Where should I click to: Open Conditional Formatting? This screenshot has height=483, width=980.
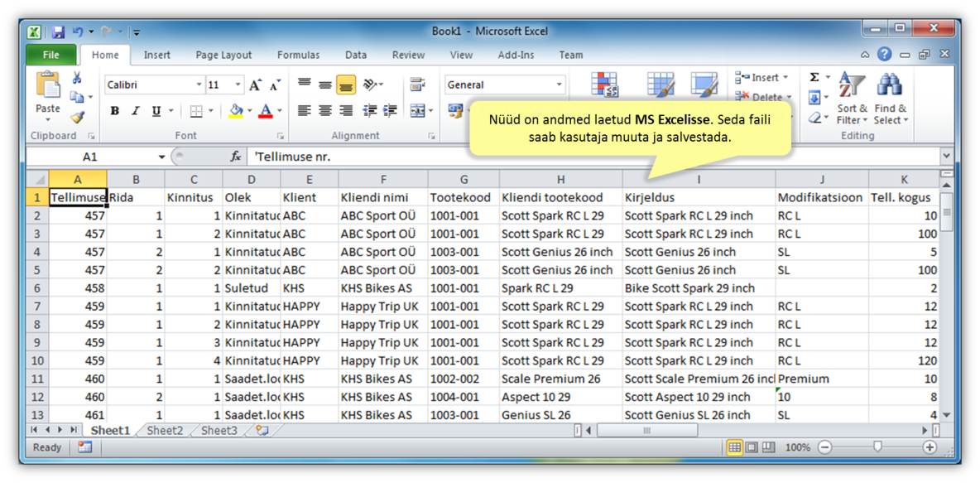[x=603, y=85]
